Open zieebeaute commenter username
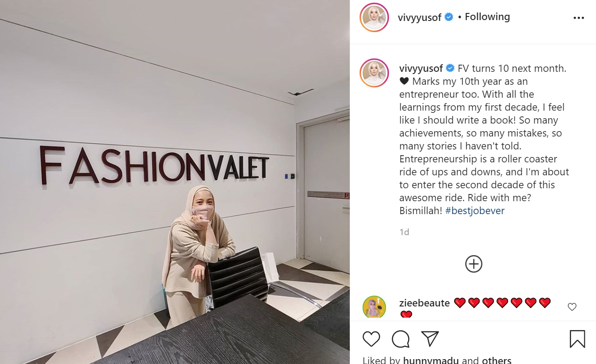Screen dimensions: 596x364 pos(424,303)
